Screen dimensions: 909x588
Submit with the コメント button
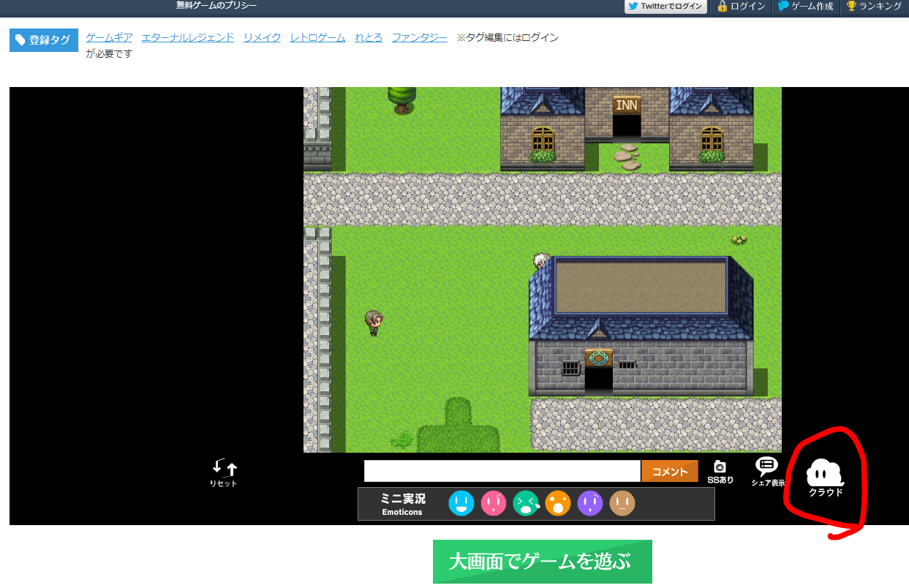[670, 471]
